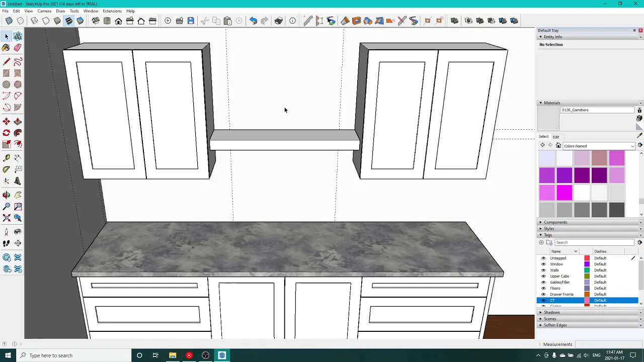644x362 pixels.
Task: Click the Save floppy disk icon
Action: point(191,21)
